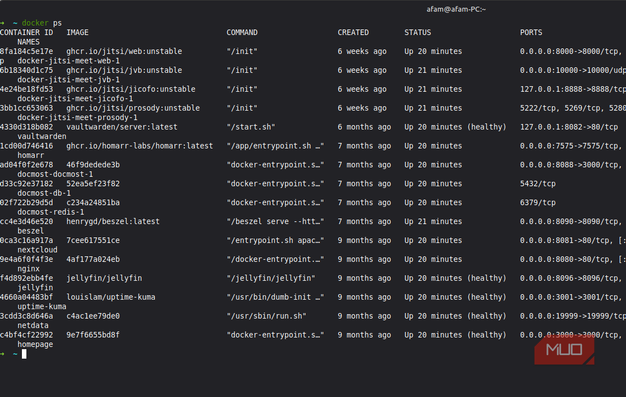
Task: Click image ghcr.io/jitsi/web:unstable
Action: pos(124,51)
